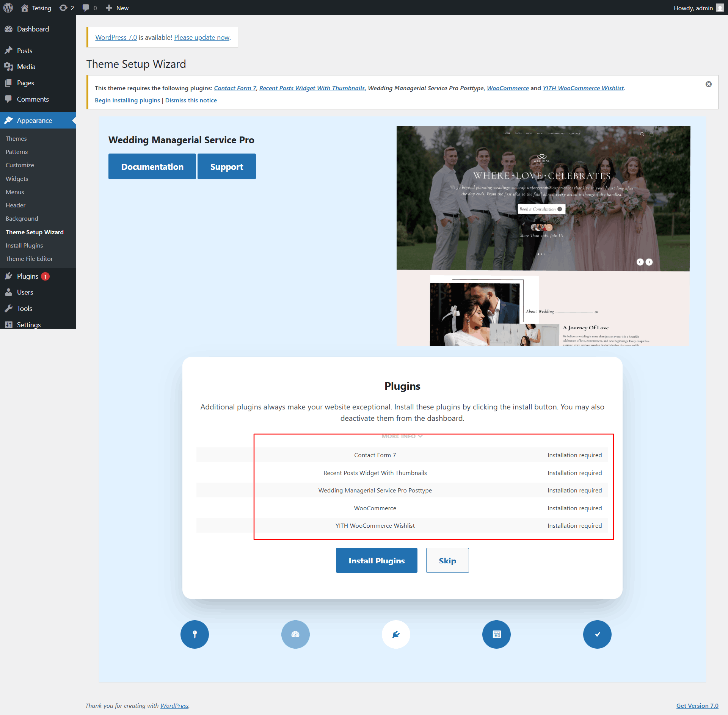The width and height of the screenshot is (728, 715).
Task: Click Begin installing plugins link
Action: 127,100
